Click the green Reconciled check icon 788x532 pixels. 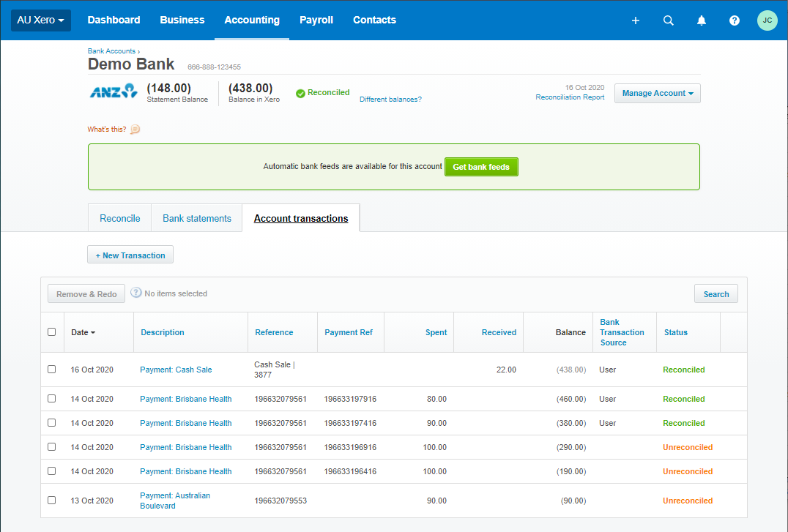click(300, 93)
